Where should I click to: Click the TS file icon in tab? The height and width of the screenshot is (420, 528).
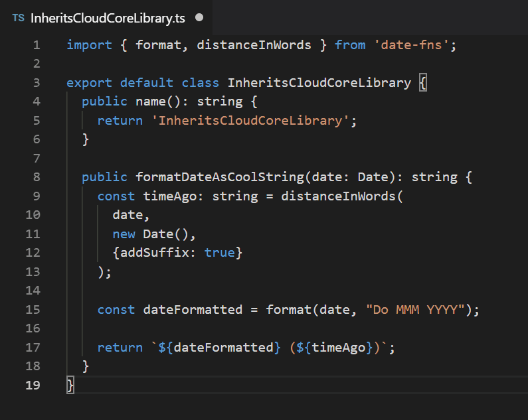pos(18,18)
